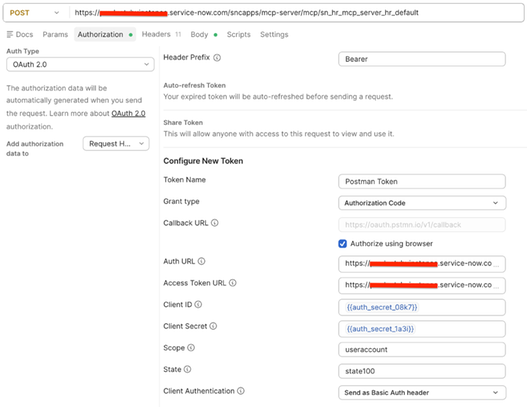Click the Scope info icon
Image resolution: width=527 pixels, height=407 pixels.
[191, 348]
